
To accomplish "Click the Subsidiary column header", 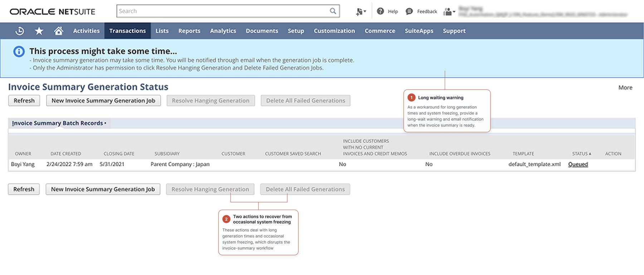I will [167, 154].
